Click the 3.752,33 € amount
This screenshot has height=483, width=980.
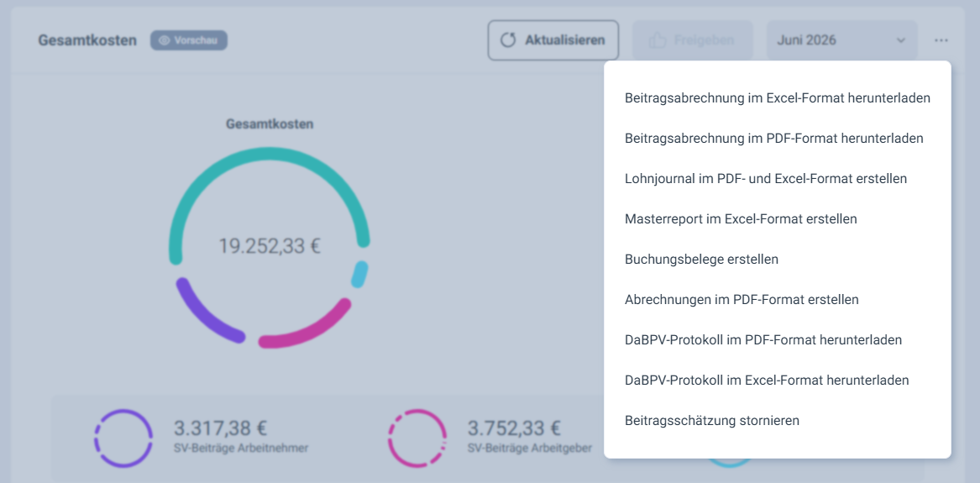tap(515, 428)
